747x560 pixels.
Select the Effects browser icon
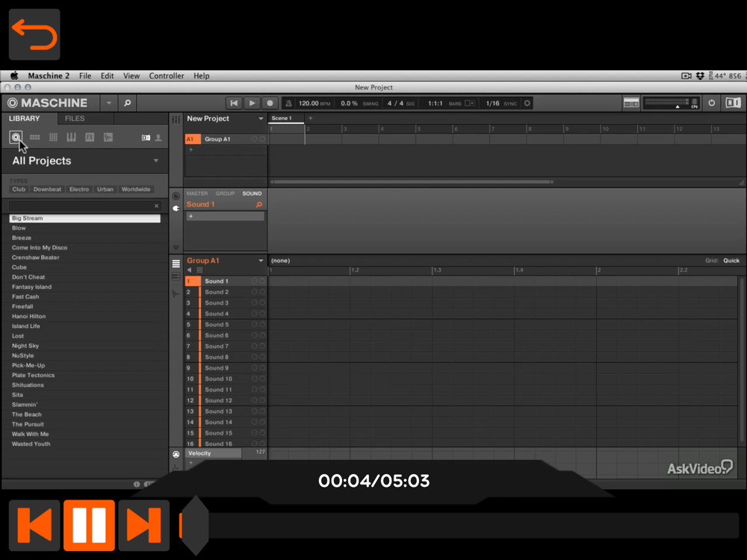point(90,137)
